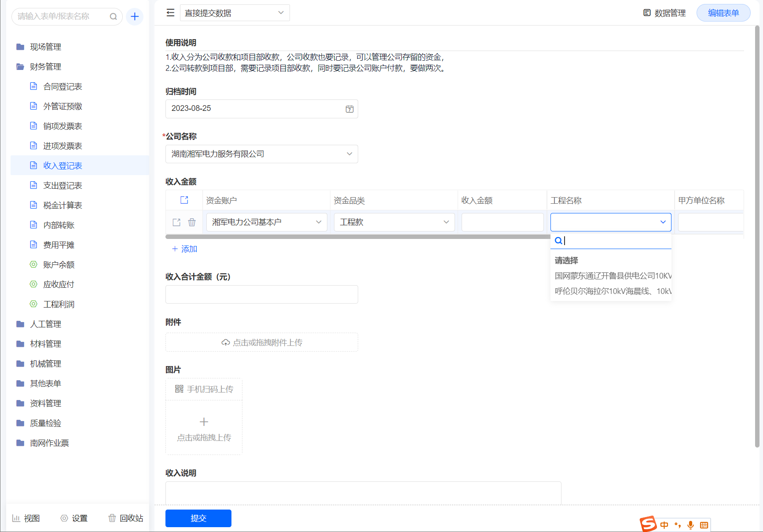763x532 pixels.
Task: Open the 资金品类 工程款 dropdown
Action: (394, 222)
